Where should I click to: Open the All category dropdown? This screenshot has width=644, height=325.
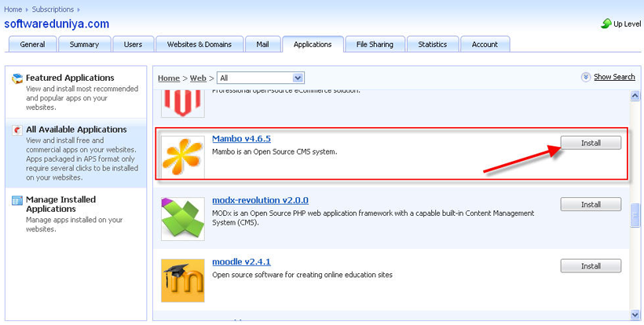point(261,78)
